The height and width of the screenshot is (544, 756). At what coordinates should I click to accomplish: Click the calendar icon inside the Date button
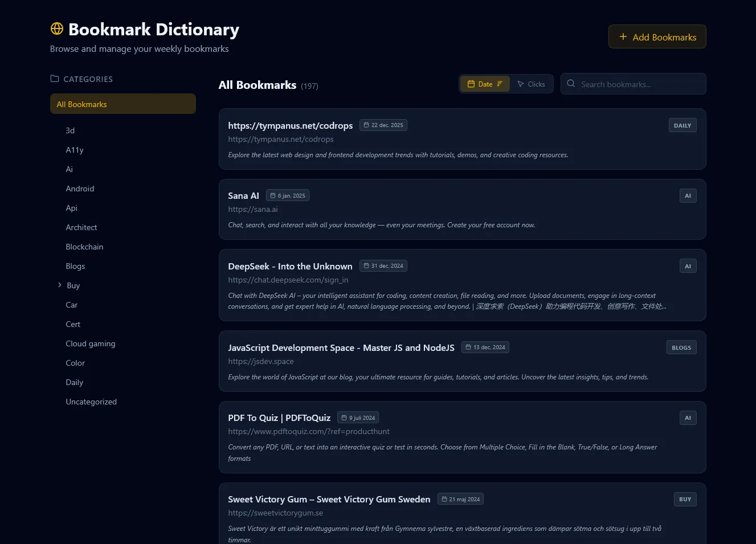471,84
